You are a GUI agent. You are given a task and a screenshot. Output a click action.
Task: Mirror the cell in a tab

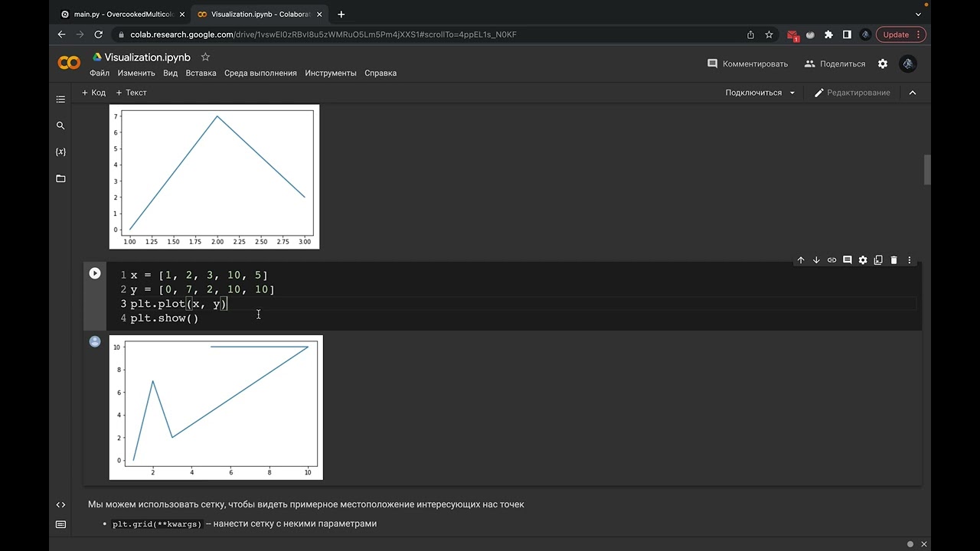coord(878,260)
